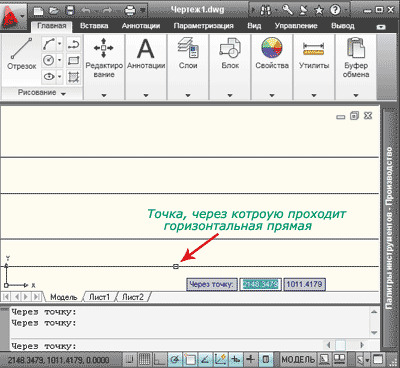Click the 1011.4179 Y coordinate input field
This screenshot has height=368, width=400.
pos(304,285)
